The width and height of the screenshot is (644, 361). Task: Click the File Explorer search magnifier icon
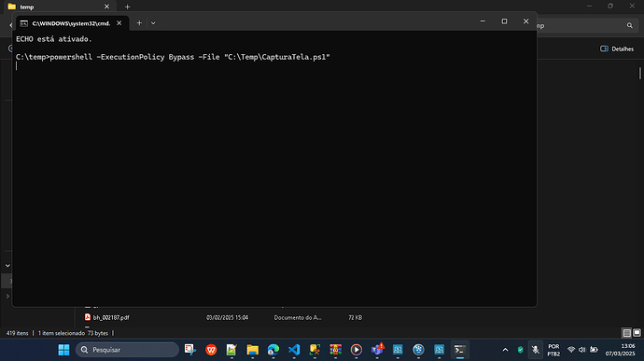(x=630, y=25)
